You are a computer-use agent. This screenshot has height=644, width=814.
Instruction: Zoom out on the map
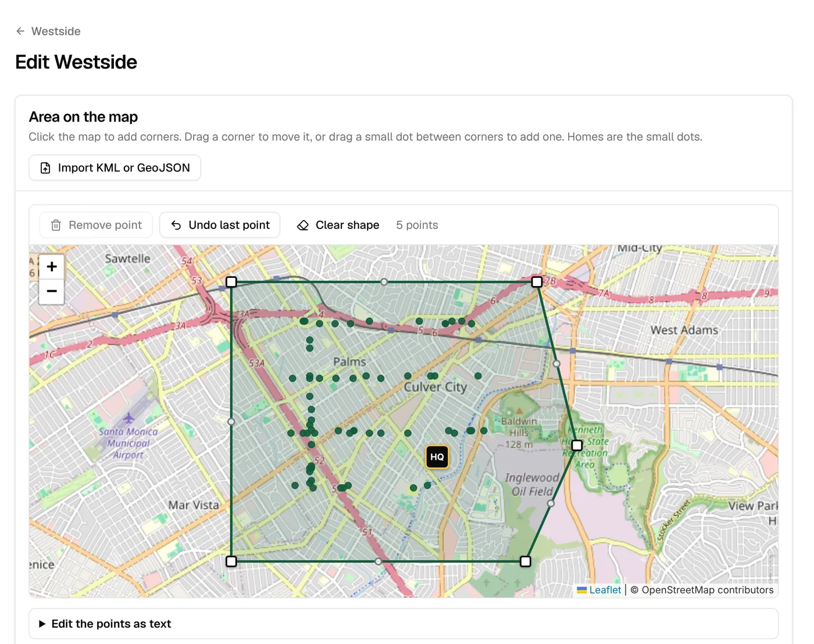pyautogui.click(x=52, y=292)
